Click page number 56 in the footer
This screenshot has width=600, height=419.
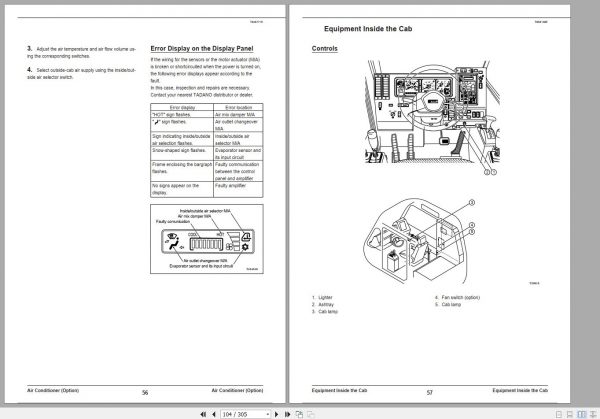coord(145,393)
